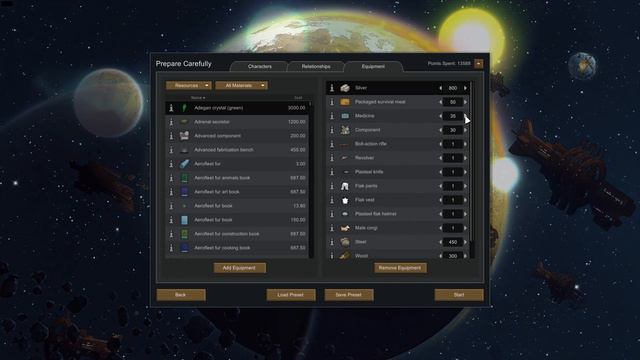This screenshot has height=360, width=640.
Task: Click the Flak vest icon
Action: [x=345, y=200]
